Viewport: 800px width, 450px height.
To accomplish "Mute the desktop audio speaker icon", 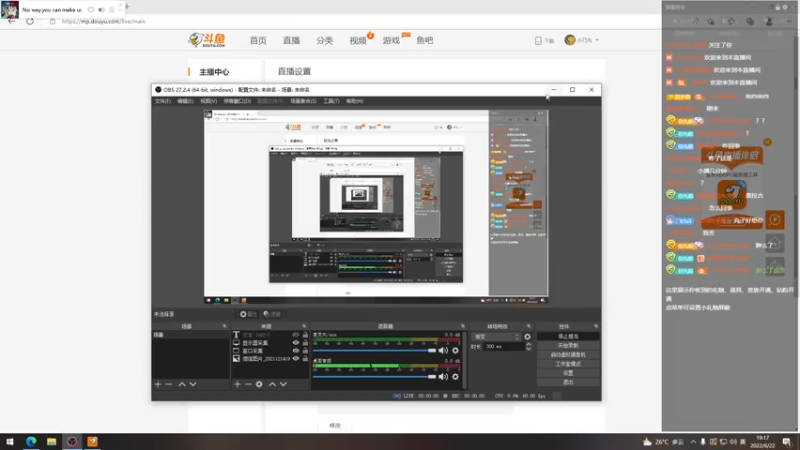I will [443, 377].
